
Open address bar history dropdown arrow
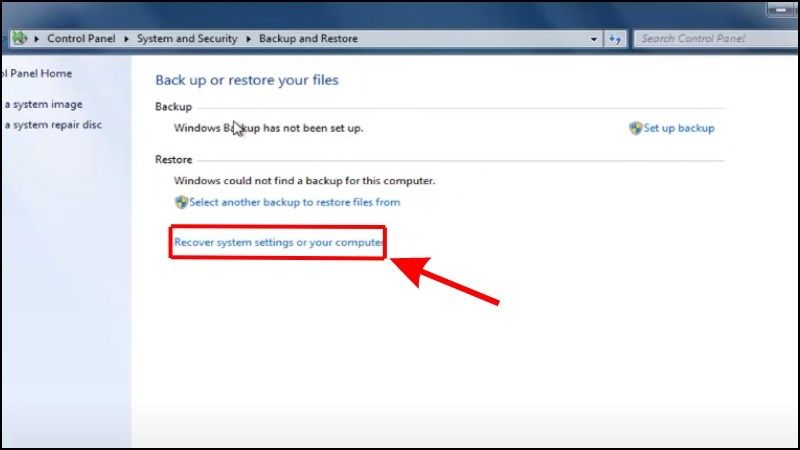pos(593,39)
